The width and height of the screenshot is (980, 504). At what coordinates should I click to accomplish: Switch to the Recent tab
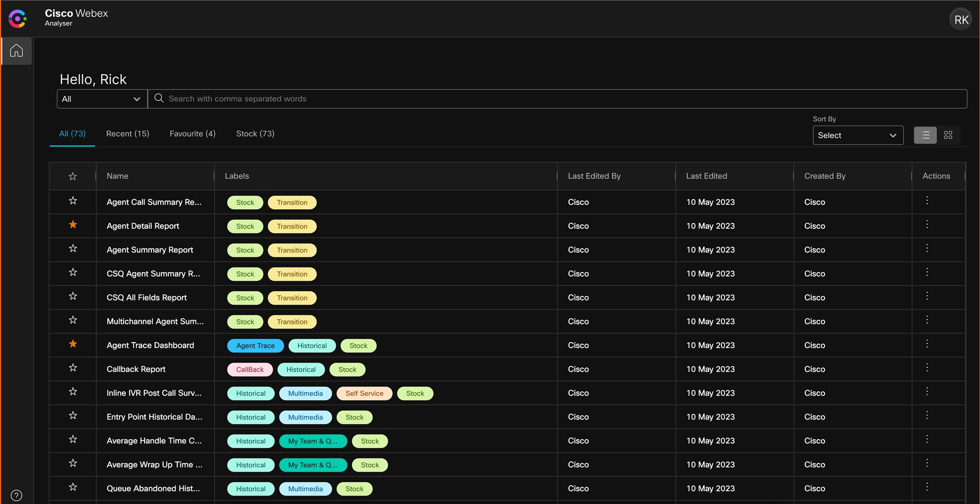(127, 133)
